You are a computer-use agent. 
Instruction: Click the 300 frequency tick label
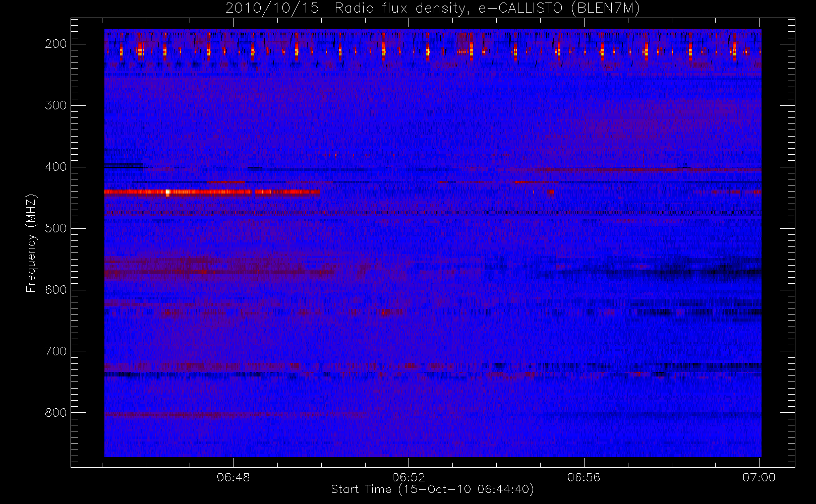[x=55, y=105]
